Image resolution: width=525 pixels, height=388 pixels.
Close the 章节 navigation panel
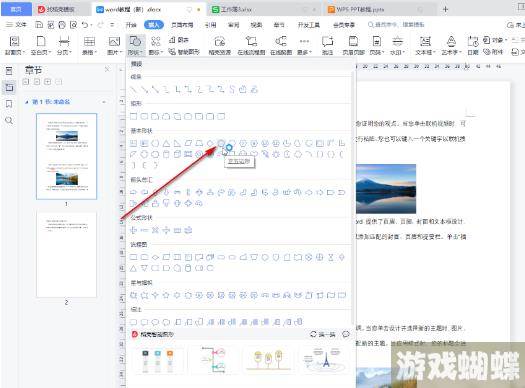tap(107, 69)
